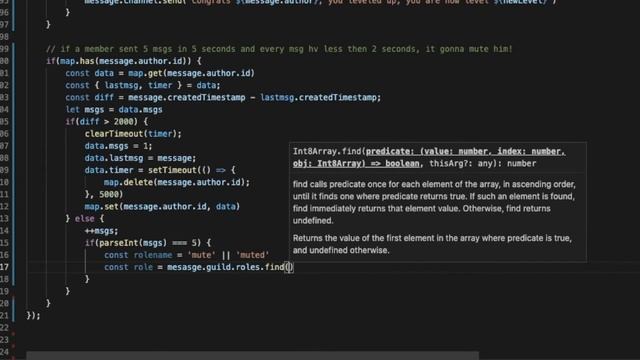Click the horizontal scrollbar below the editor
This screenshot has width=640, height=360.
[252, 356]
